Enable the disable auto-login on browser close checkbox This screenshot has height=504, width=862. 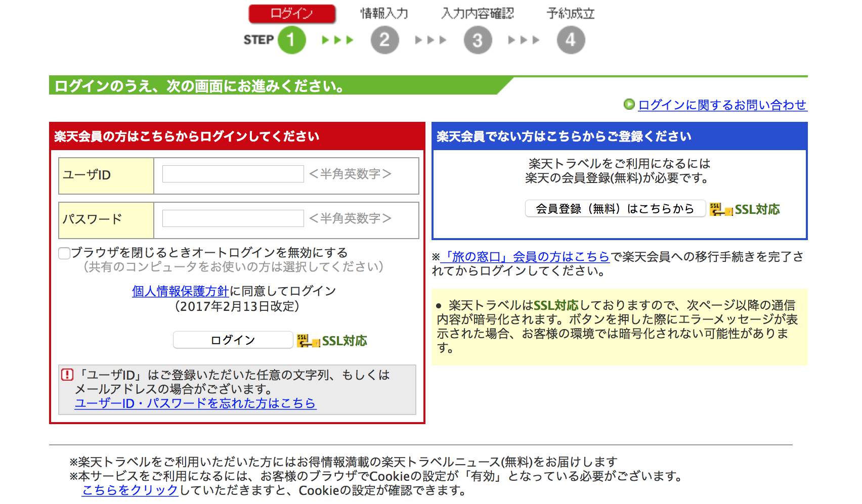click(64, 253)
